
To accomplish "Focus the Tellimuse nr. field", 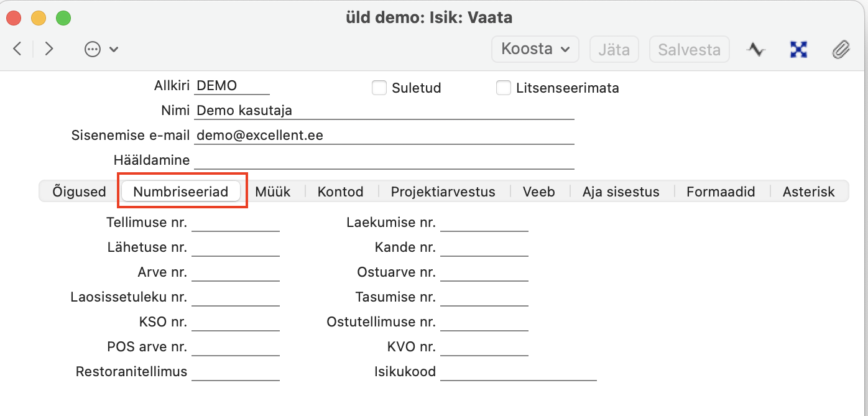I will 236,223.
